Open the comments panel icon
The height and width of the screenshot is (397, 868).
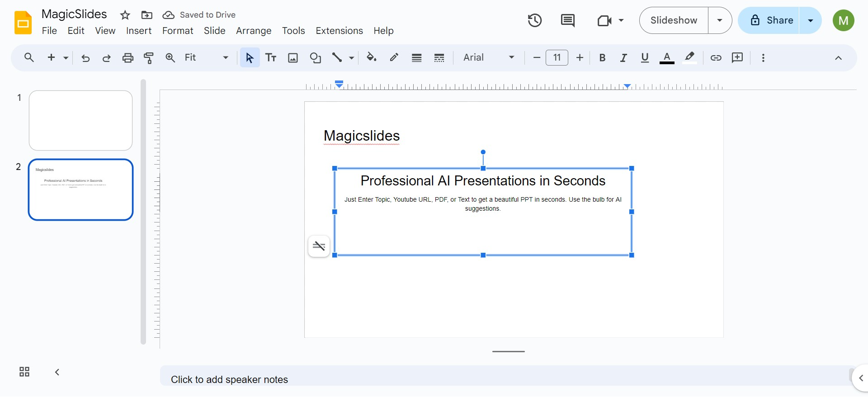pyautogui.click(x=567, y=20)
